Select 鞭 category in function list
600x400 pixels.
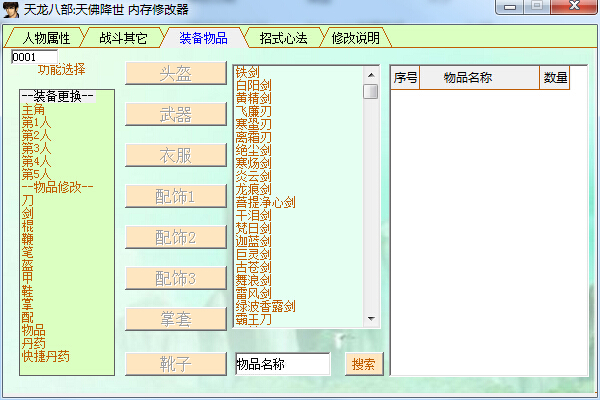[x=28, y=240]
